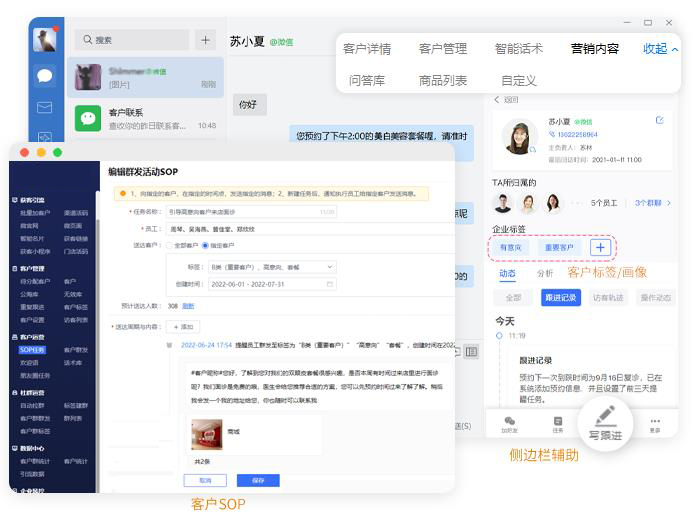Open the 3个群聊 link
The image size is (693, 521).
click(x=648, y=203)
